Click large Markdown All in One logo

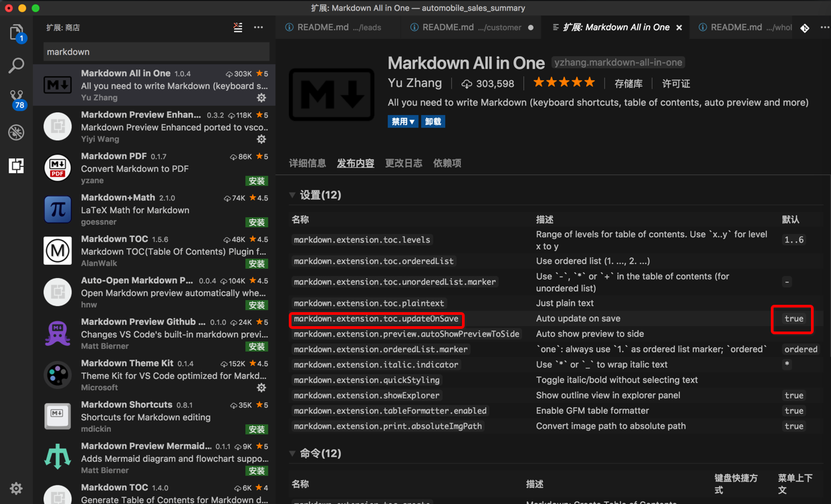(332, 95)
